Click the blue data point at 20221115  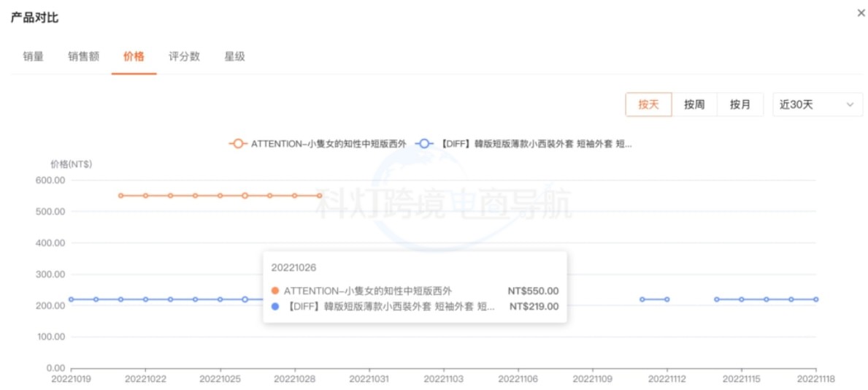tap(742, 299)
